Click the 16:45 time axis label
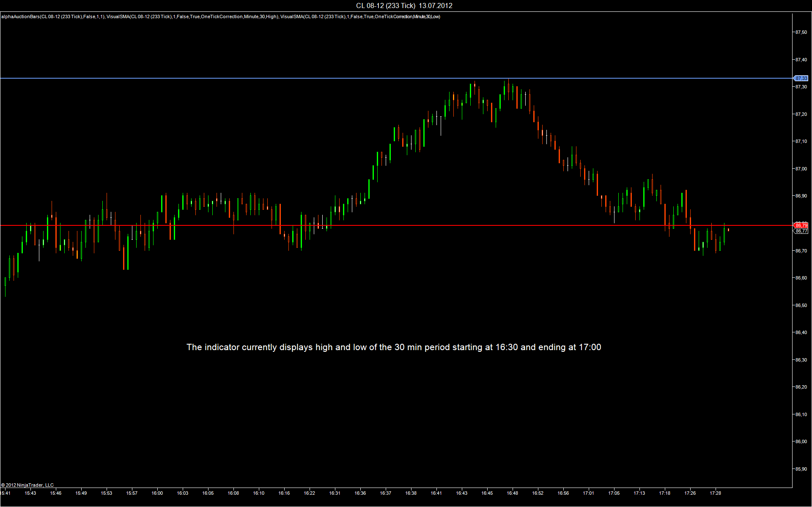The image size is (812, 507). coord(487,493)
